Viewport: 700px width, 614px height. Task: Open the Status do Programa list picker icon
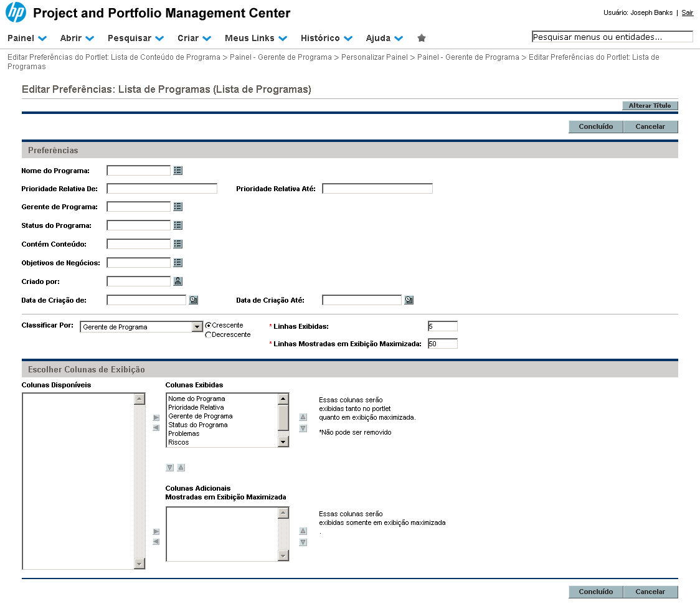coord(178,225)
